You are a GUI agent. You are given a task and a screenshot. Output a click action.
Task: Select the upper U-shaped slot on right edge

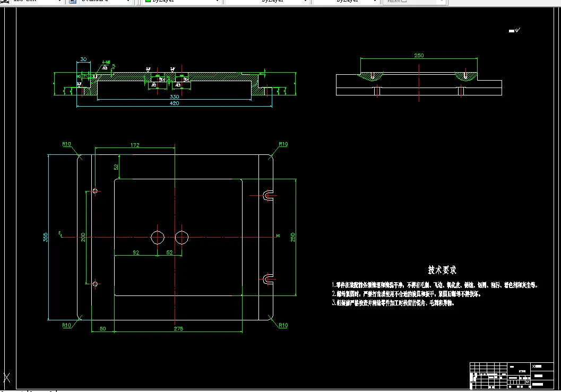[268, 196]
